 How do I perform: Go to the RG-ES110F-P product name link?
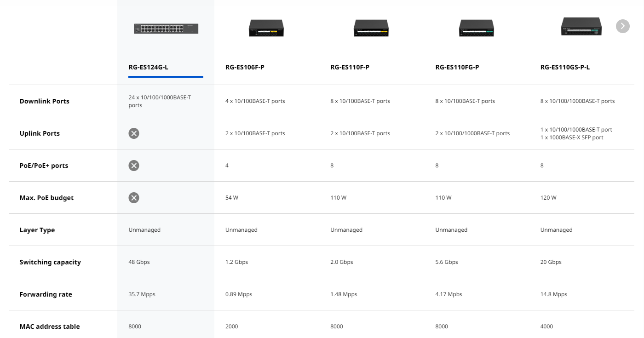[x=350, y=67]
